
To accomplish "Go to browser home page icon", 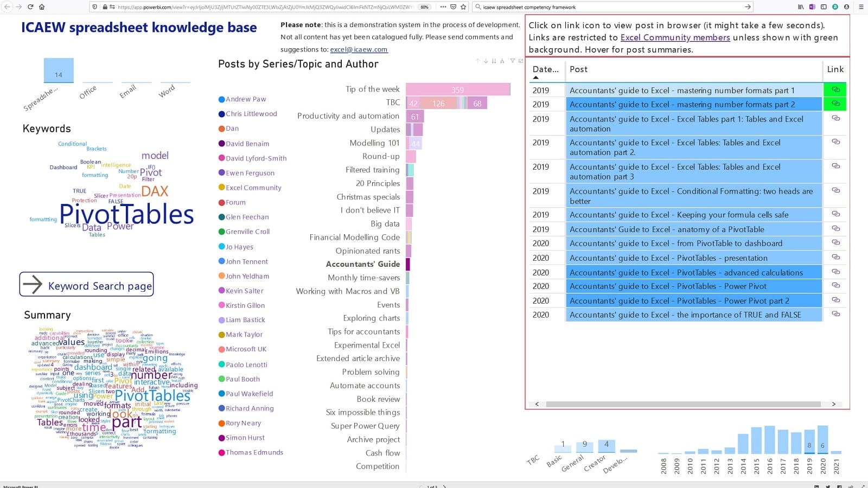I will pos(42,7).
